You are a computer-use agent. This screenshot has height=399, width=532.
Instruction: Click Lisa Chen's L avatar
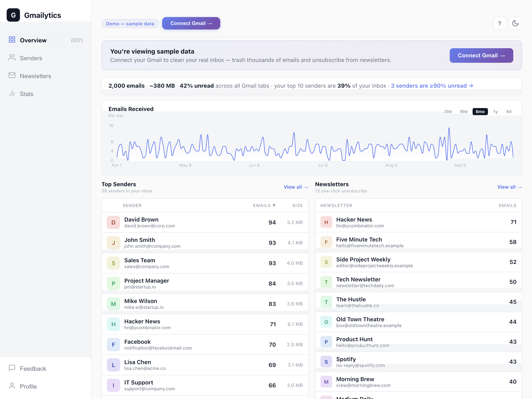113,365
